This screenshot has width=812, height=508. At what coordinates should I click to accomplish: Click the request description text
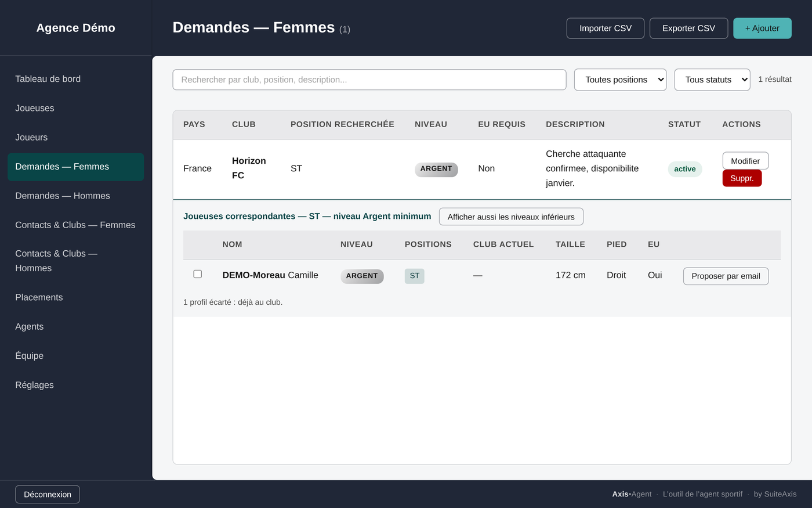(592, 168)
